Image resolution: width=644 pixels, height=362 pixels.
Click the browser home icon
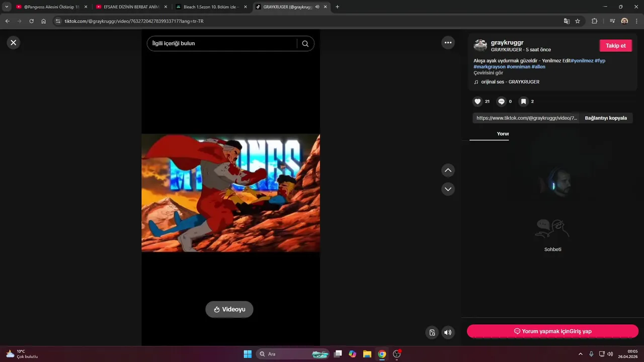point(44,21)
